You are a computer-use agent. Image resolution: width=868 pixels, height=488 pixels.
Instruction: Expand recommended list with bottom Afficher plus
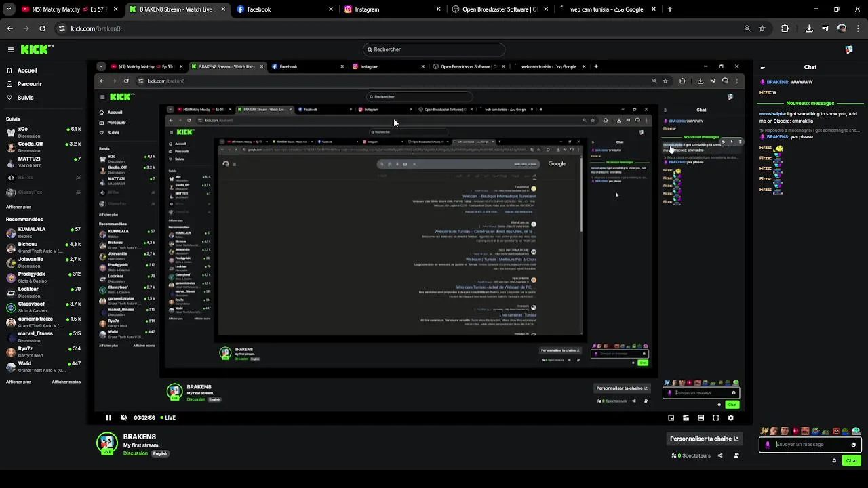pos(18,382)
